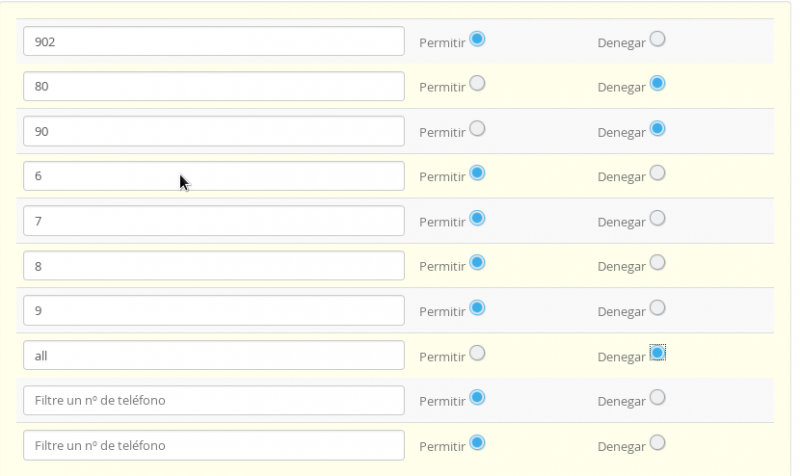Screen dimensions: 800x476
Task: Select Permitir for the 80 filter
Action: pos(477,84)
